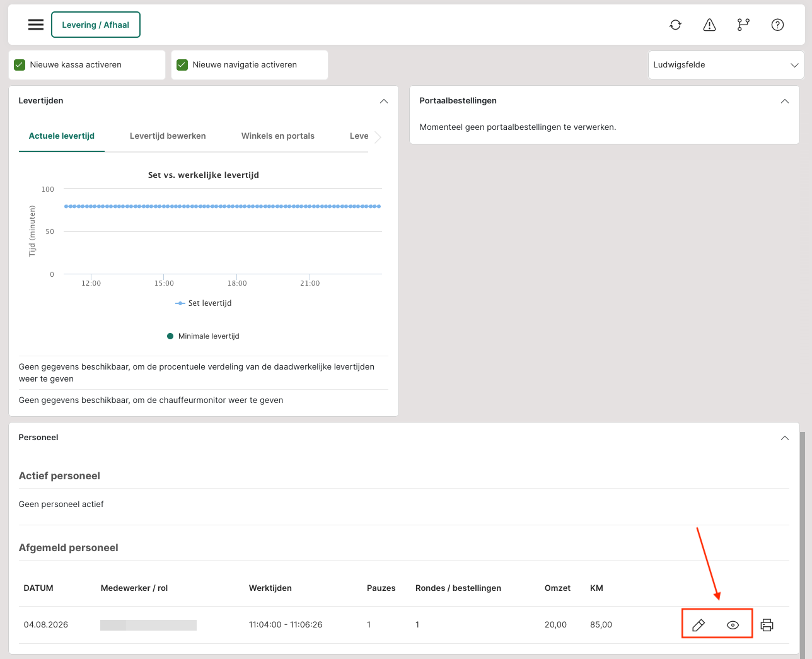Click the KM value 85,00
The width and height of the screenshot is (812, 659).
point(601,625)
